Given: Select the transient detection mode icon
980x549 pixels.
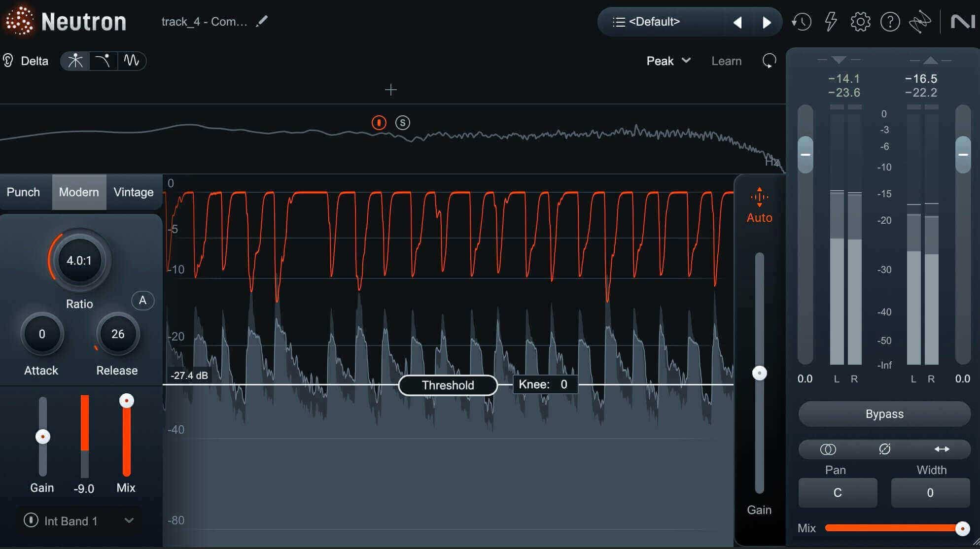Looking at the screenshot, I should (x=75, y=61).
